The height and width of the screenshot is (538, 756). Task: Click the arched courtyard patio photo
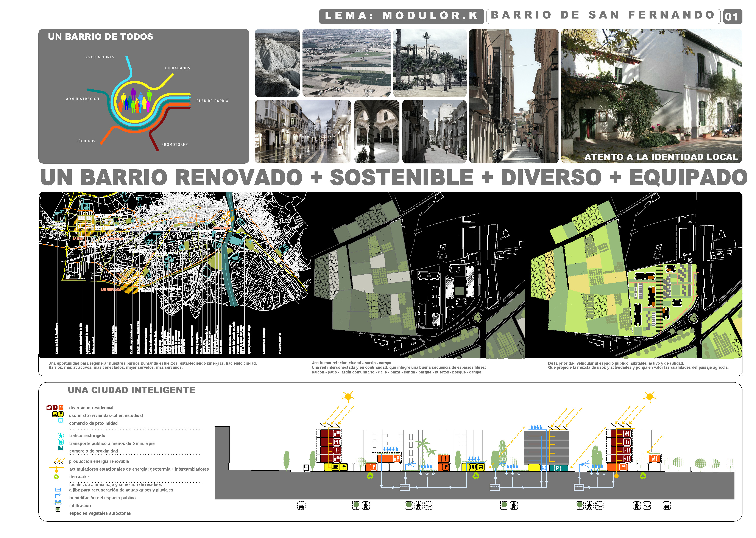(x=377, y=132)
